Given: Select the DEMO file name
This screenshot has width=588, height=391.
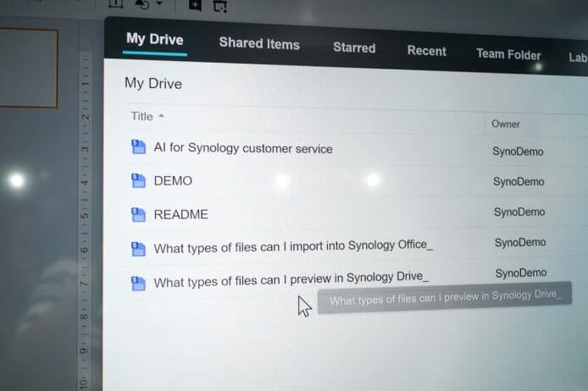Looking at the screenshot, I should point(173,180).
